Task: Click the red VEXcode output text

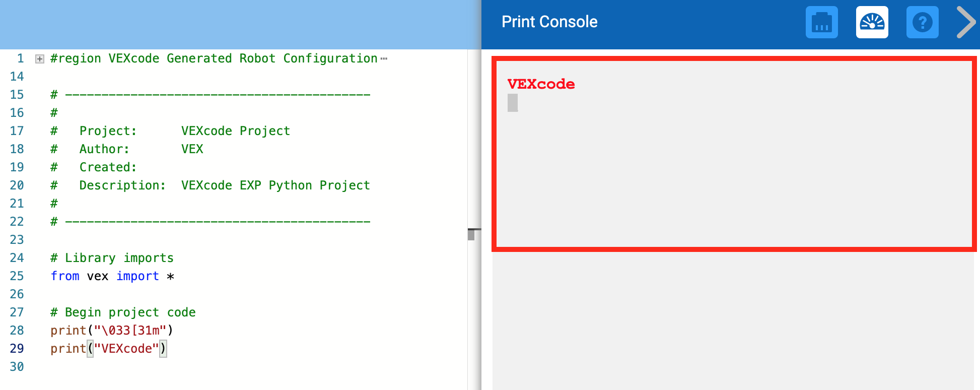Action: click(x=540, y=84)
